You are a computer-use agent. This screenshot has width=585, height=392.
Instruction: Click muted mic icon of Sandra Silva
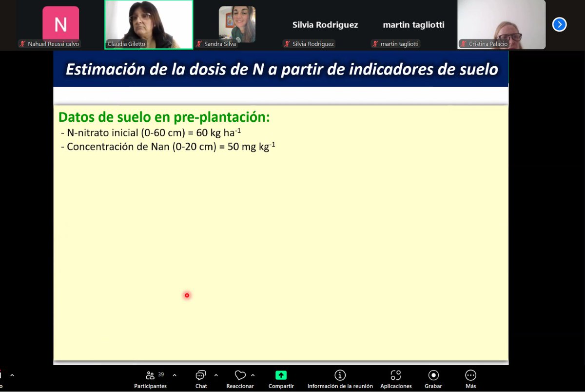(x=199, y=44)
